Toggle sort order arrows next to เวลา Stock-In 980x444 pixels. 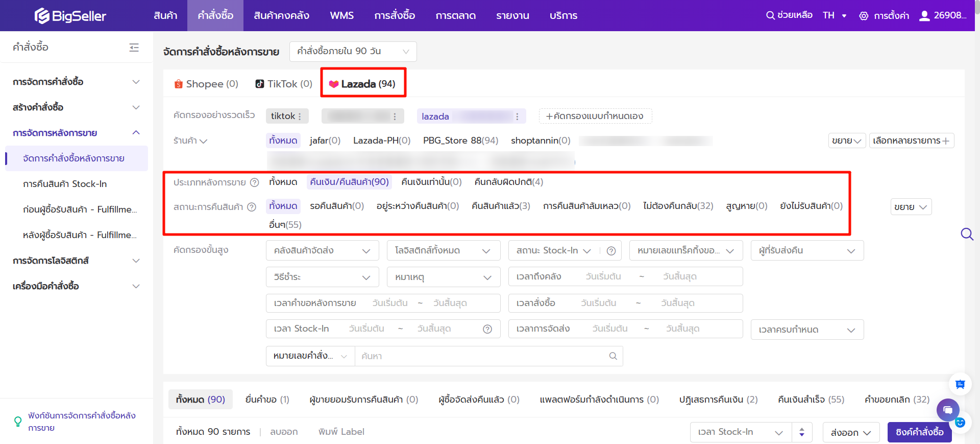tap(802, 432)
